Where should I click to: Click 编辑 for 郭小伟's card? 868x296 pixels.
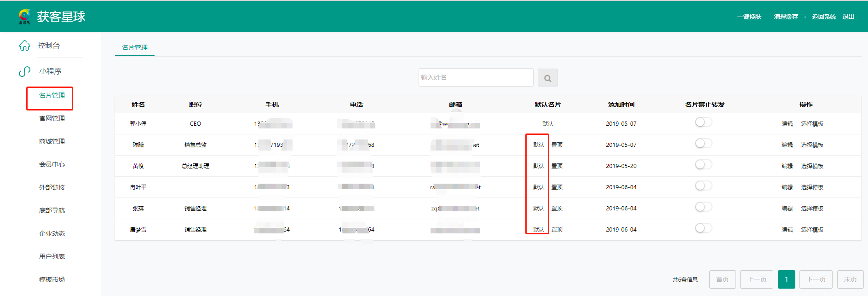[787, 124]
